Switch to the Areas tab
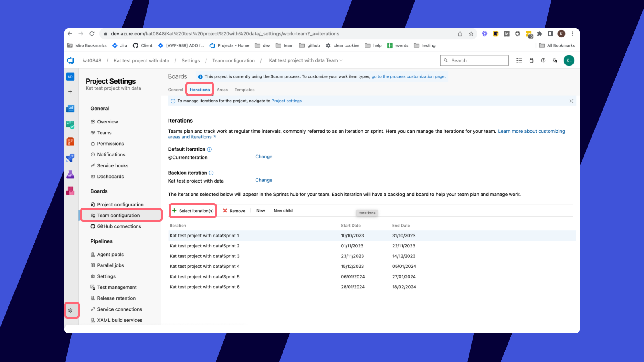The image size is (644, 362). tap(222, 90)
